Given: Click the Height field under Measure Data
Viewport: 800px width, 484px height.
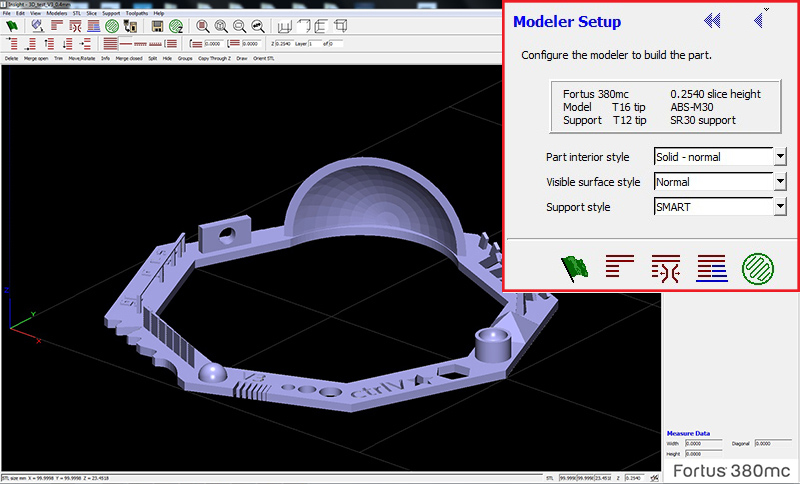Looking at the screenshot, I should (704, 454).
